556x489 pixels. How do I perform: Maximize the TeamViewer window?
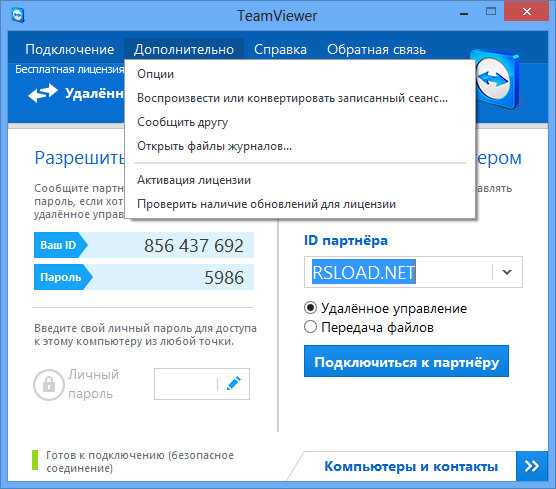click(491, 12)
